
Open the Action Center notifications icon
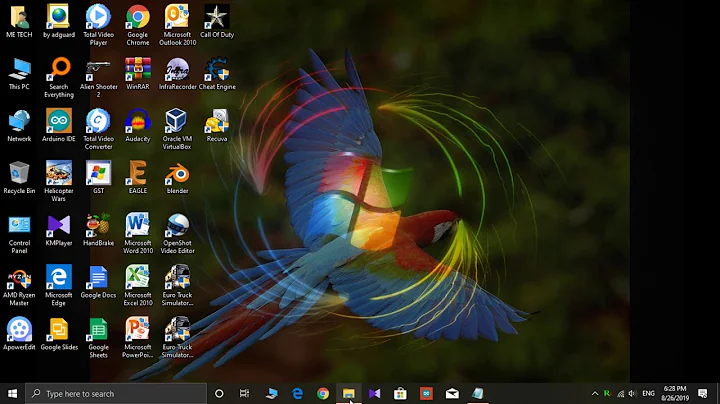click(703, 393)
